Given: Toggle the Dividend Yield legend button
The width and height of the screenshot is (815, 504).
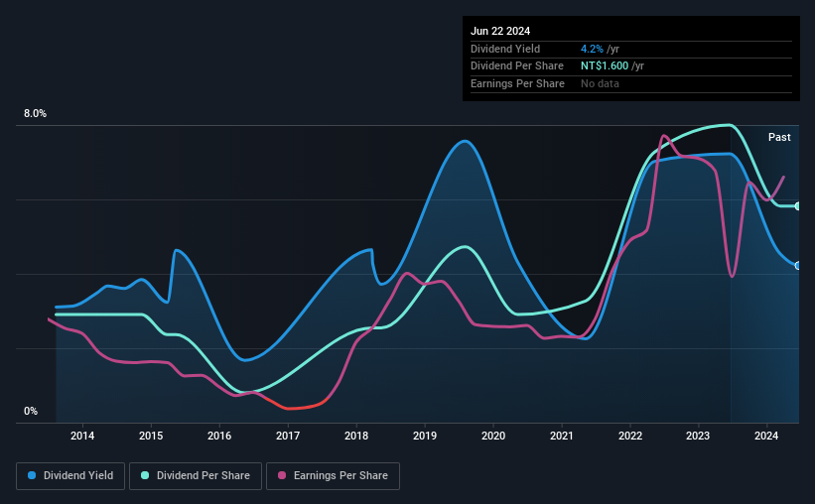Looking at the screenshot, I should tap(70, 476).
